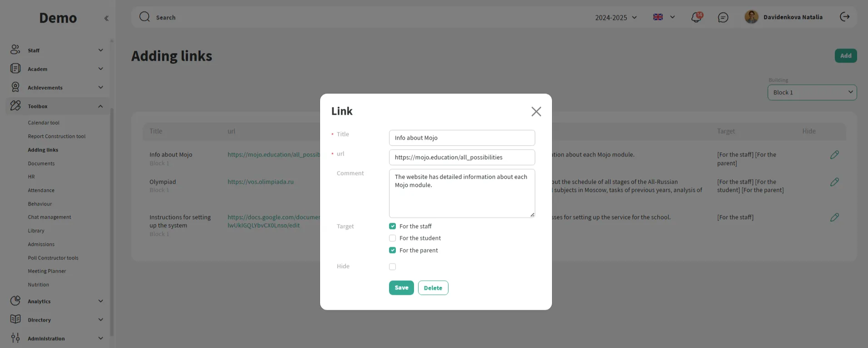Expand the language flag selector
Viewport: 868px width, 348px height.
coord(664,17)
